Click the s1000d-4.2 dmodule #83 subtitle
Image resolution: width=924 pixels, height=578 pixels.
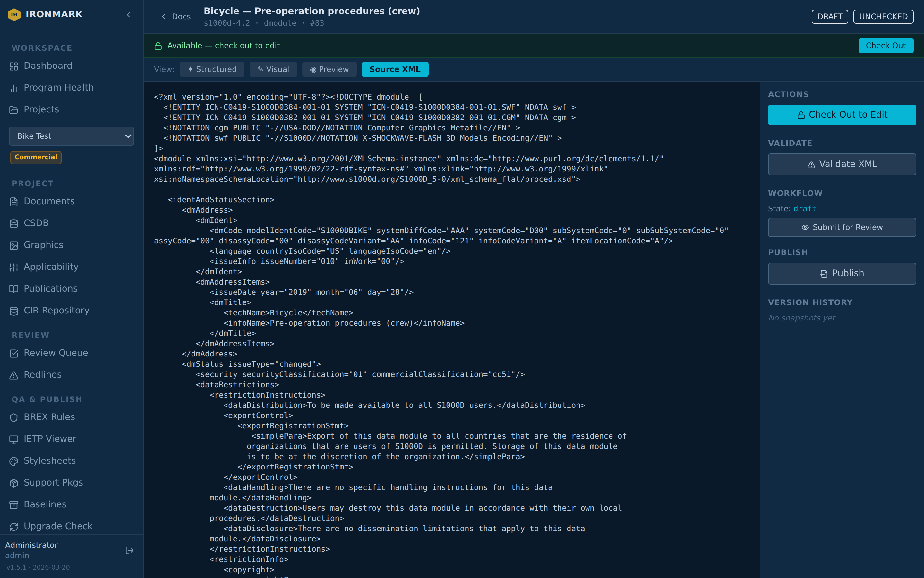tap(264, 23)
